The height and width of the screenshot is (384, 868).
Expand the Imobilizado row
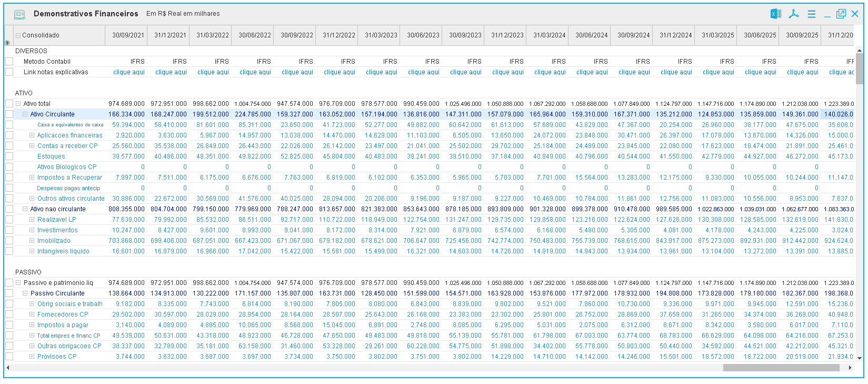(x=32, y=241)
